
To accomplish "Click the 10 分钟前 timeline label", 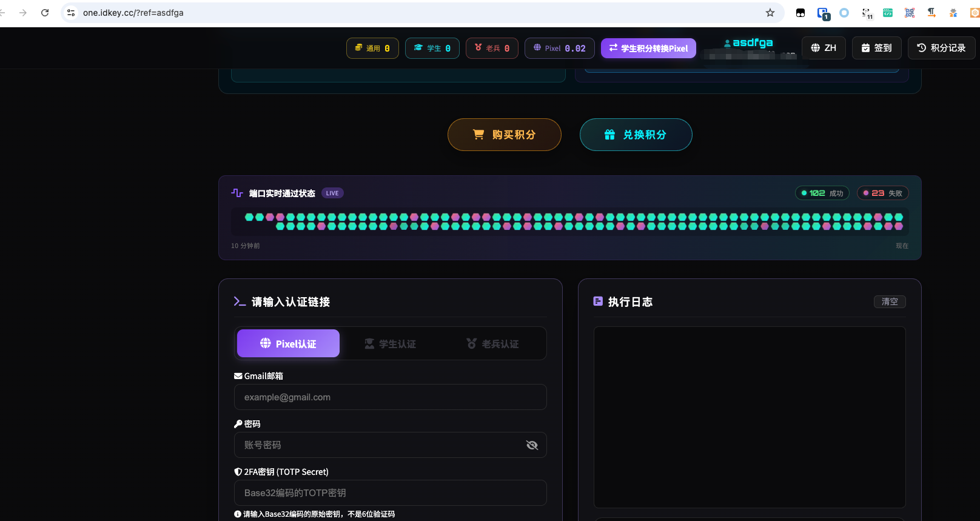I will (246, 246).
